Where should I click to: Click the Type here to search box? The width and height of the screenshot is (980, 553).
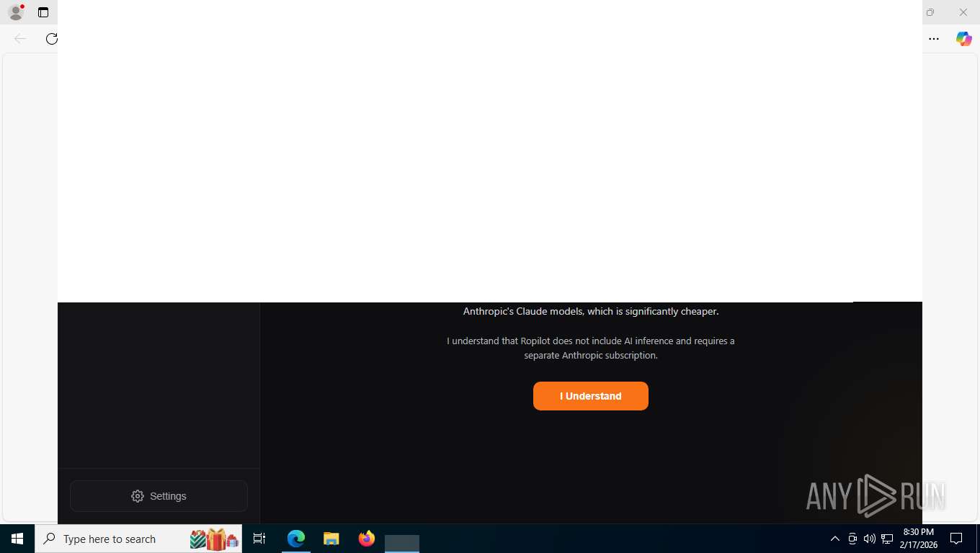point(138,539)
